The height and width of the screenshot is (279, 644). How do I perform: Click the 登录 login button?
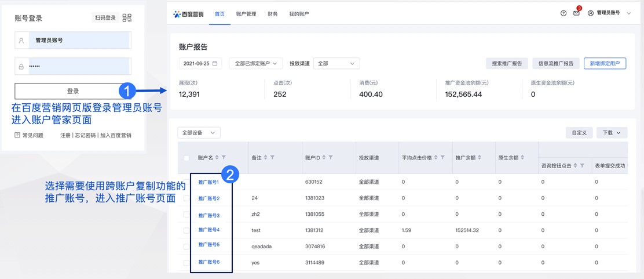[x=73, y=91]
